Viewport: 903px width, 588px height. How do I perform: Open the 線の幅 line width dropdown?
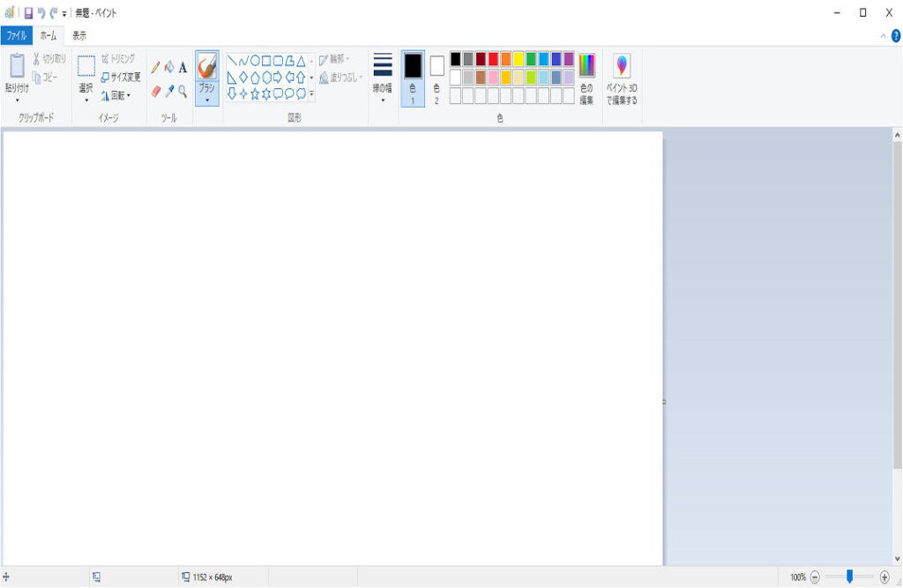pos(382,79)
